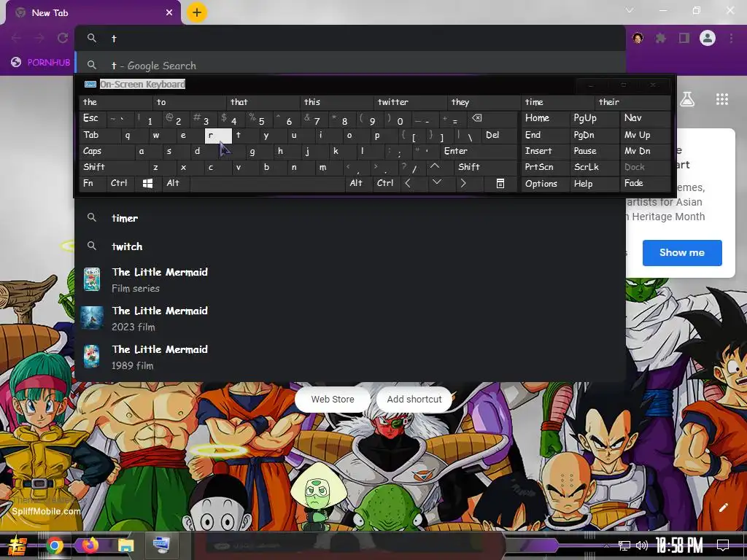Select The Little Mermaid Film series thumbnail
Viewport: 747px width, 560px height.
91,279
